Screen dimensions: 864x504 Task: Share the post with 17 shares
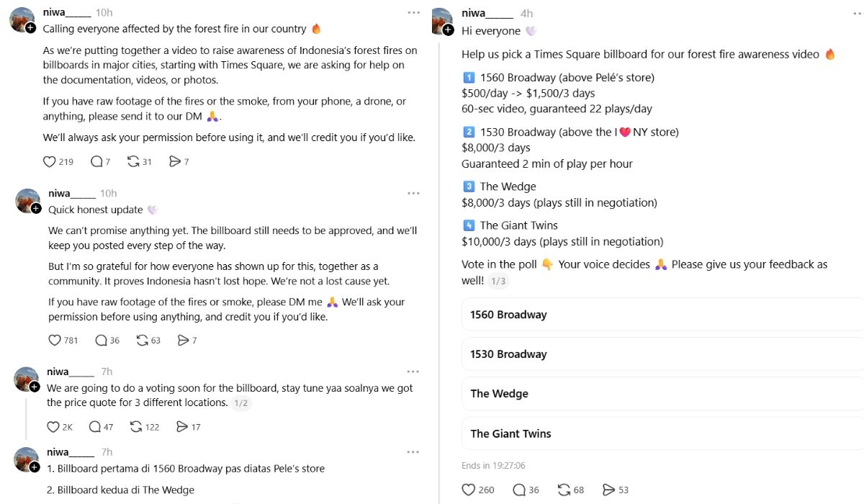coord(189,427)
